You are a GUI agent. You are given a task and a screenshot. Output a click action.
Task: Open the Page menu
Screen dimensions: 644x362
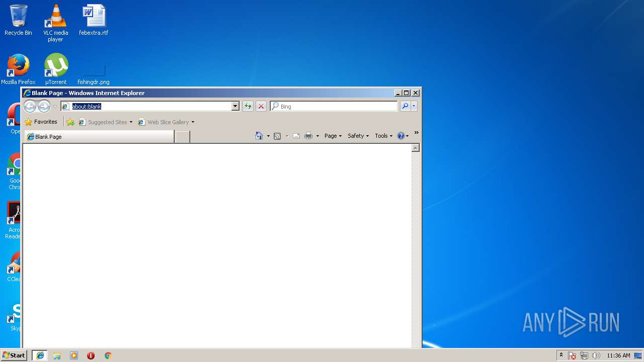pos(333,136)
